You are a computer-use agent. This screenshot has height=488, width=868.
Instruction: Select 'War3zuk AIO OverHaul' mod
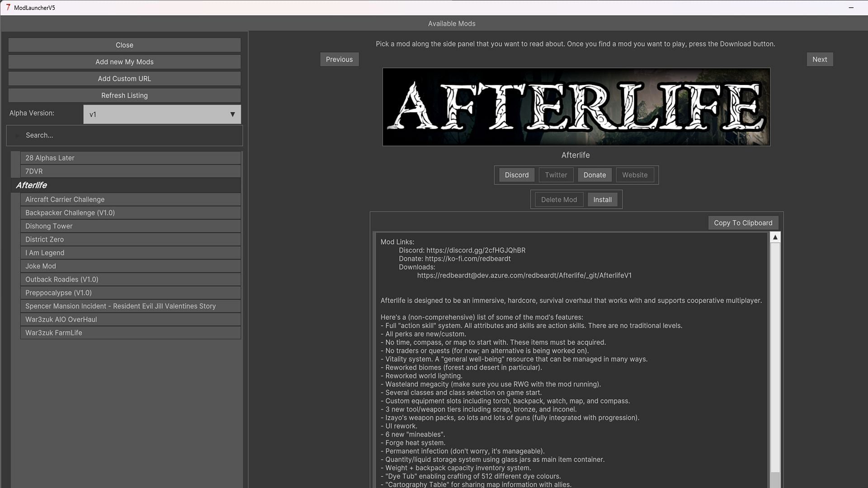pyautogui.click(x=61, y=319)
